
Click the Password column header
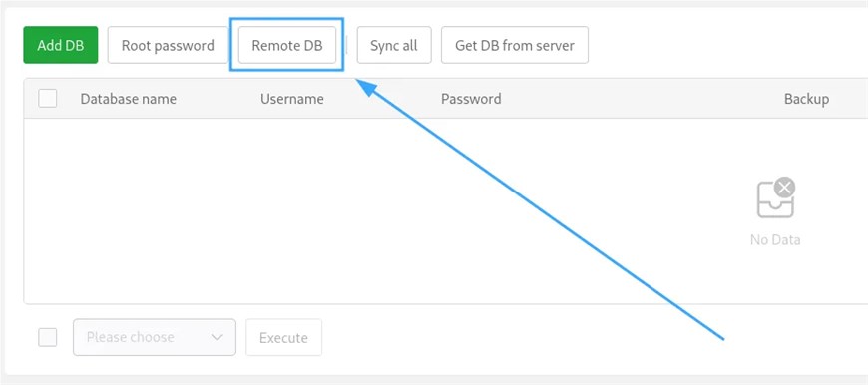coord(471,99)
